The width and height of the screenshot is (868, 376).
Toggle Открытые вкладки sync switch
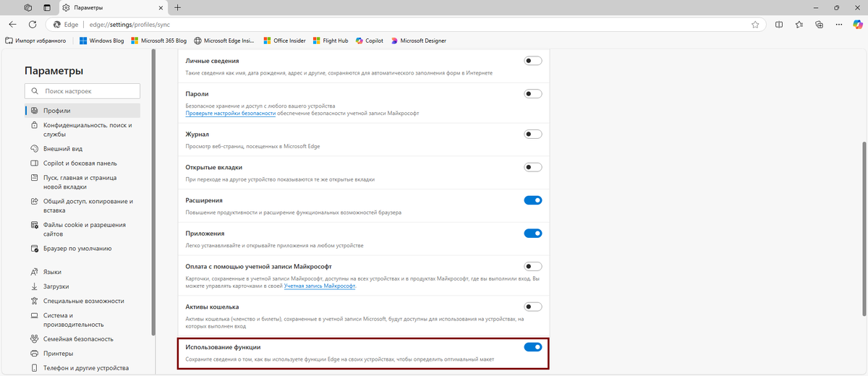(533, 167)
